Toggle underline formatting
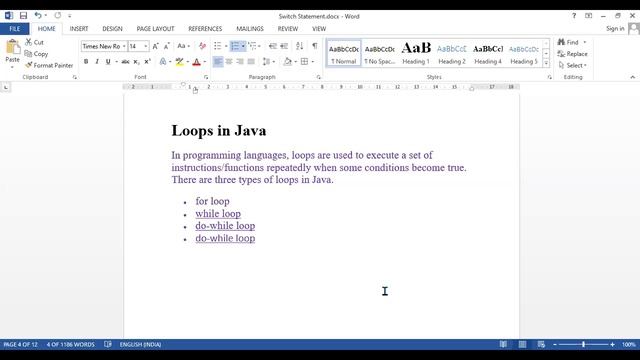Screen dimensions: 640x360 coord(108,62)
